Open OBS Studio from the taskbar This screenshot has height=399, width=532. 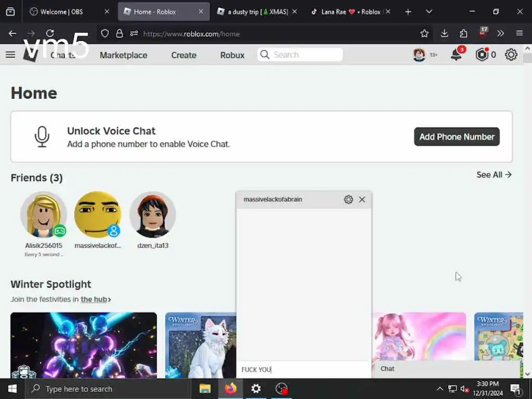282,389
